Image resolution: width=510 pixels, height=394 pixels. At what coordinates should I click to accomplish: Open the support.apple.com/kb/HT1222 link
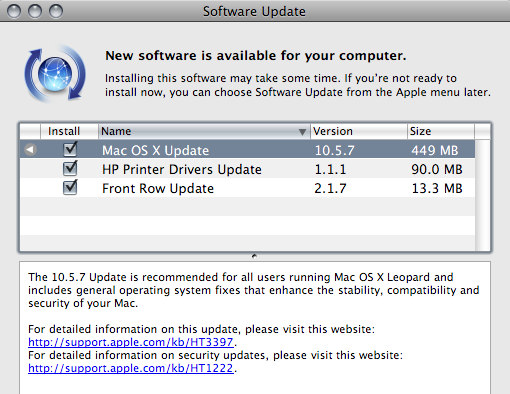[131, 368]
